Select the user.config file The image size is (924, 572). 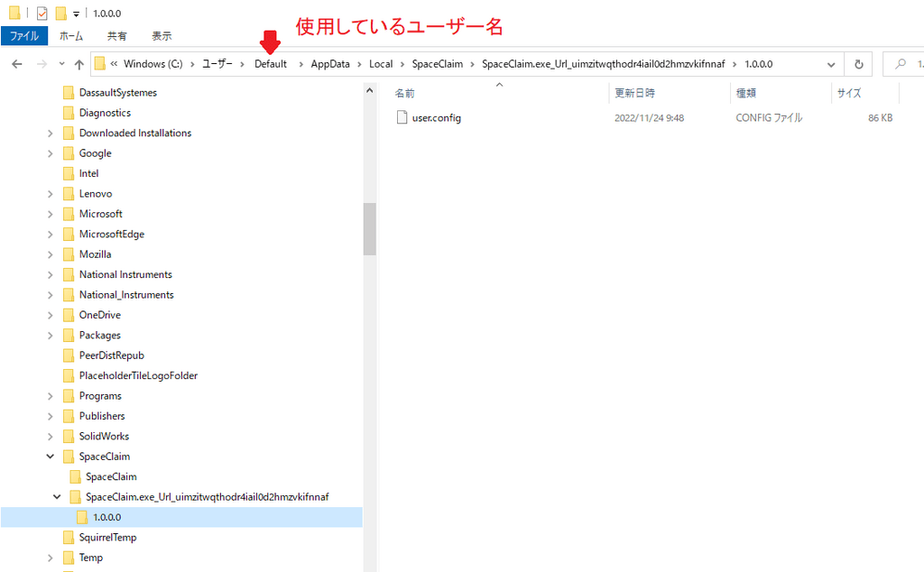(x=436, y=118)
